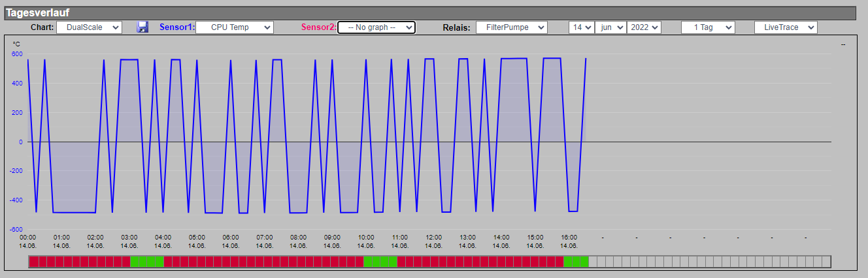This screenshot has height=278, width=868.
Task: Click the 600 y-axis value
Action: [17, 54]
